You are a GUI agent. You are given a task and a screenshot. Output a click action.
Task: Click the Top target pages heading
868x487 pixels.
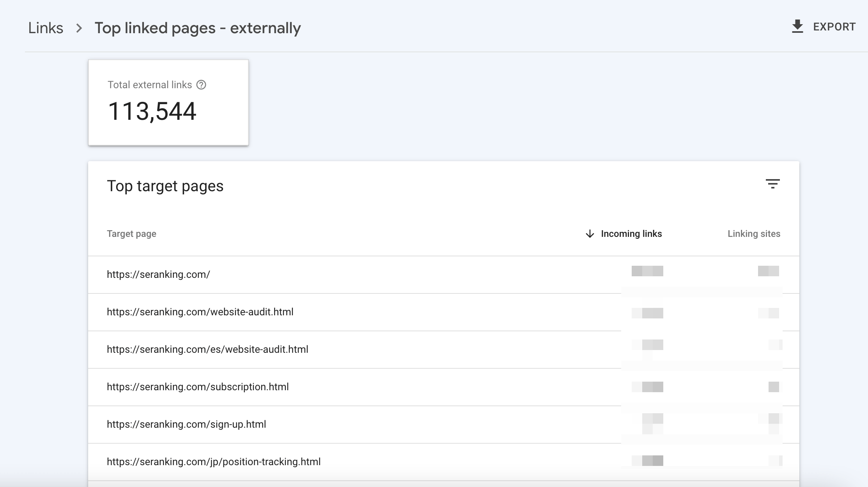pos(165,186)
